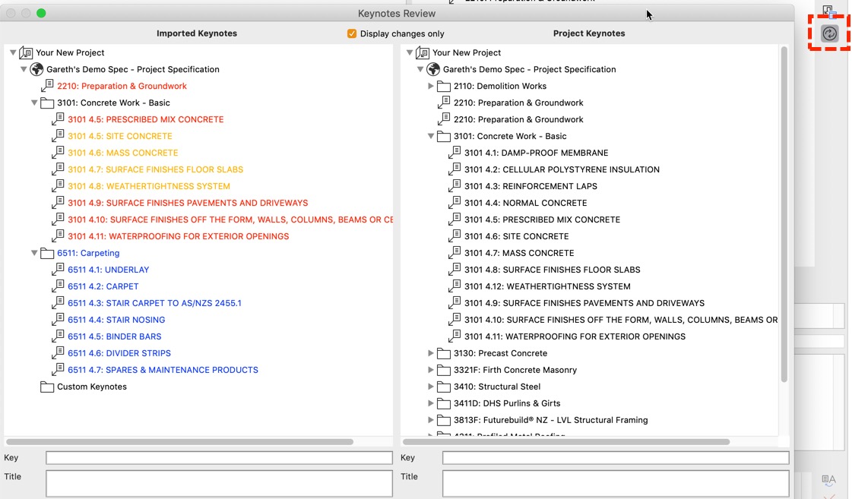Click the project icon beside Your New Project in Project Keynotes
This screenshot has width=868, height=499.
(x=423, y=52)
